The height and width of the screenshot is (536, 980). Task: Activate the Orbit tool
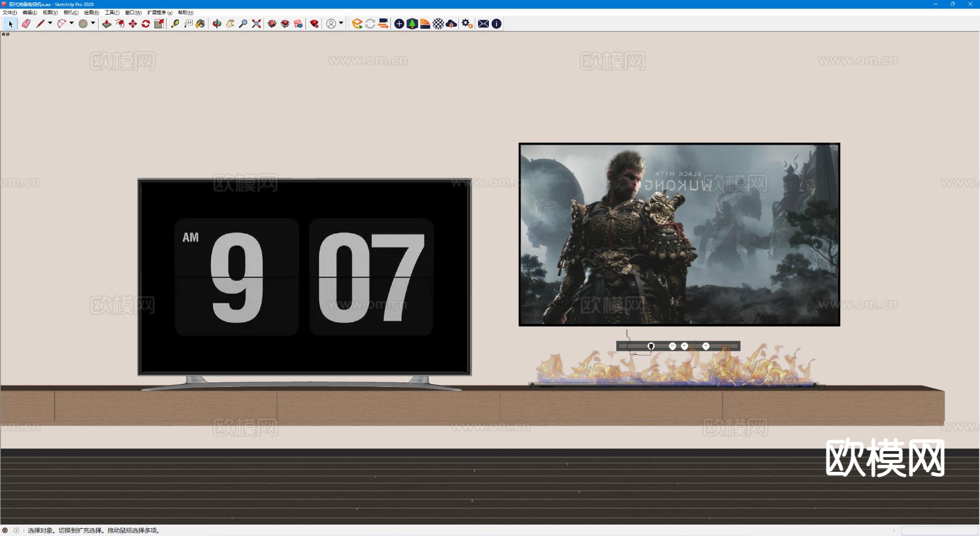point(217,24)
